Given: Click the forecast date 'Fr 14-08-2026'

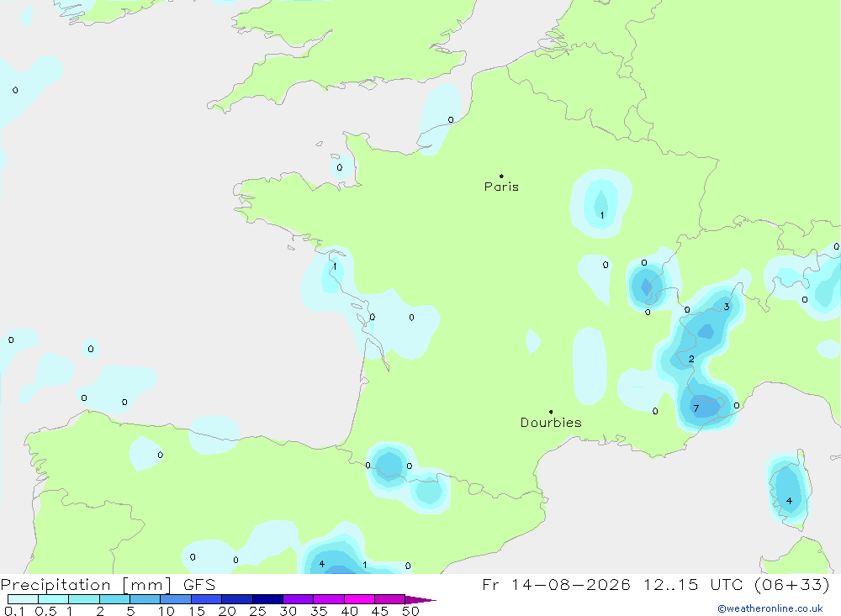Looking at the screenshot, I should point(556,584).
